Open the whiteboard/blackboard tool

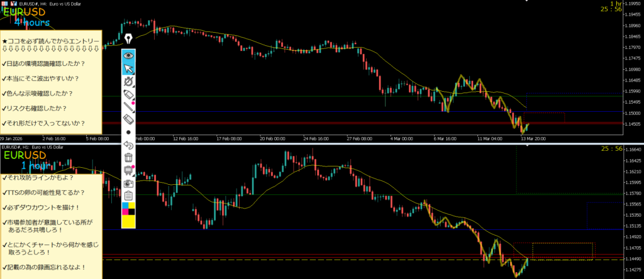tap(129, 170)
